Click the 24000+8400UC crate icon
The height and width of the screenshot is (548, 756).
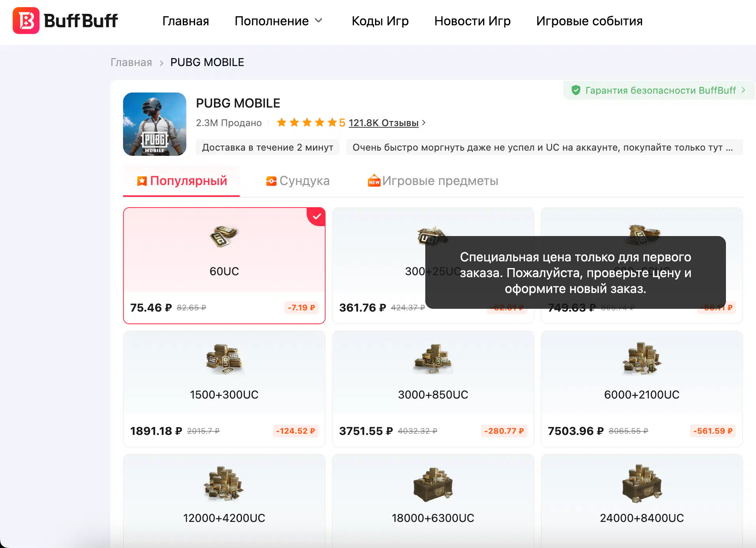[641, 484]
